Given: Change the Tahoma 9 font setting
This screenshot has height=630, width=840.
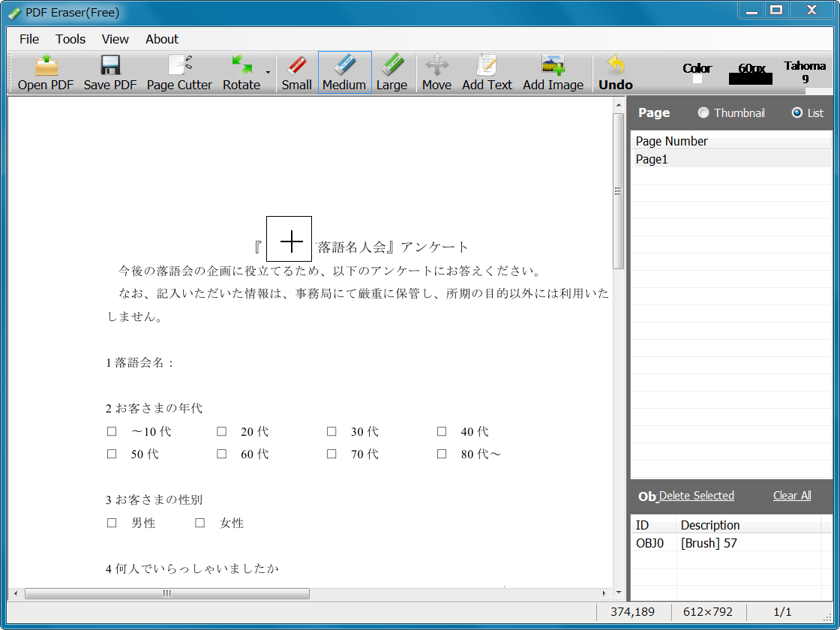Looking at the screenshot, I should tap(805, 72).
